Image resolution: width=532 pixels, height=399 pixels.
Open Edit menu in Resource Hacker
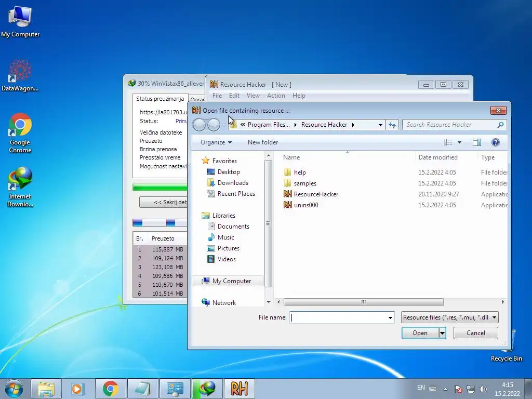[x=234, y=96]
